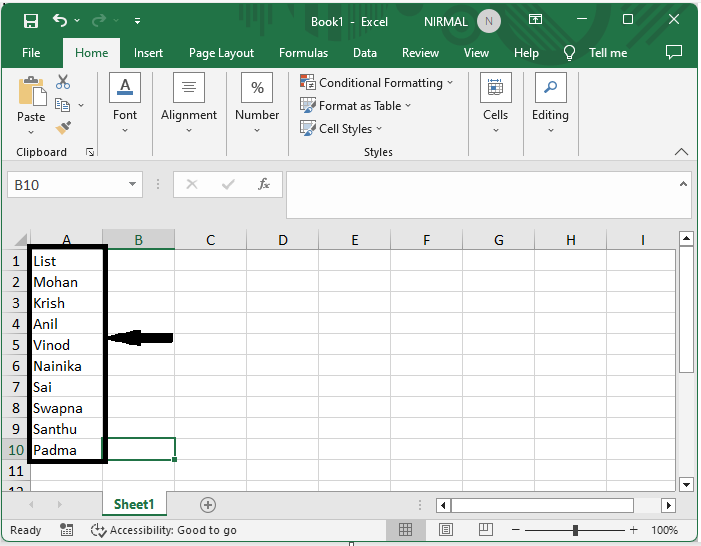Open Copy options dropdown arrow
The image size is (701, 546).
[81, 106]
